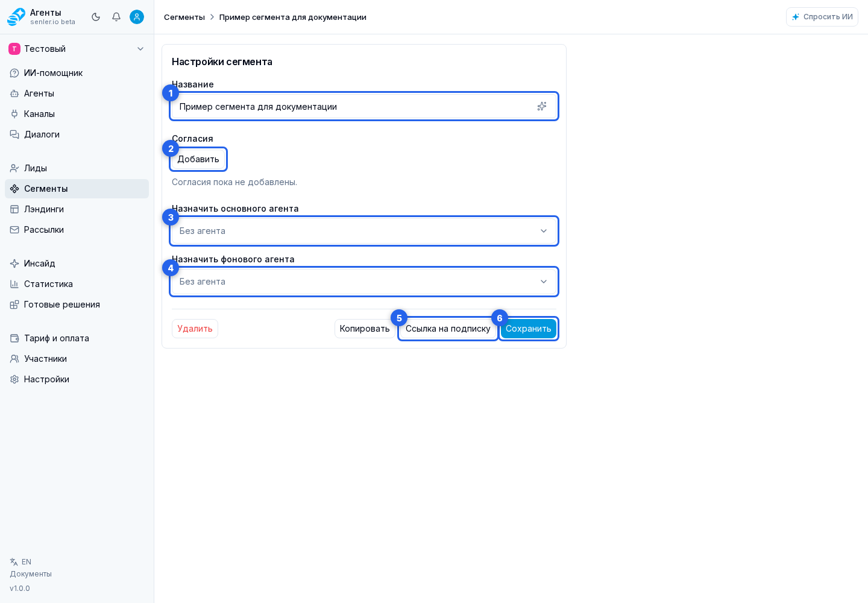This screenshot has width=868, height=603.
Task: Click Спросить ИИ button
Action: [822, 17]
